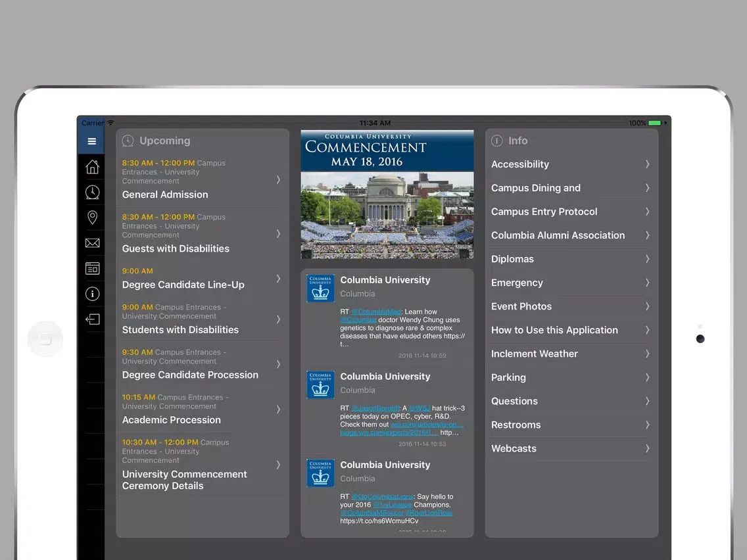Viewport: 747px width, 560px height.
Task: Open the schedule clock sidebar icon
Action: pos(93,192)
